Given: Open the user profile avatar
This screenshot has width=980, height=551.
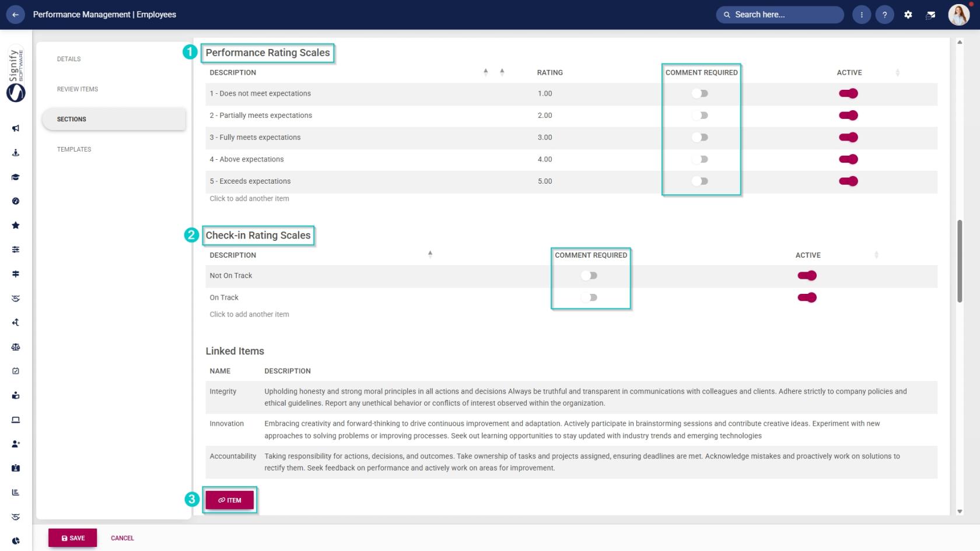Looking at the screenshot, I should click(x=958, y=15).
